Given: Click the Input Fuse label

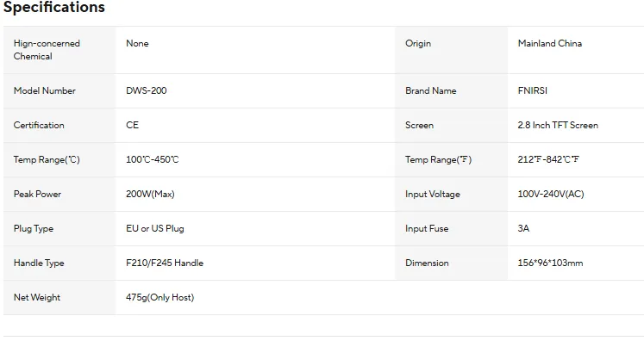Looking at the screenshot, I should point(427,228).
